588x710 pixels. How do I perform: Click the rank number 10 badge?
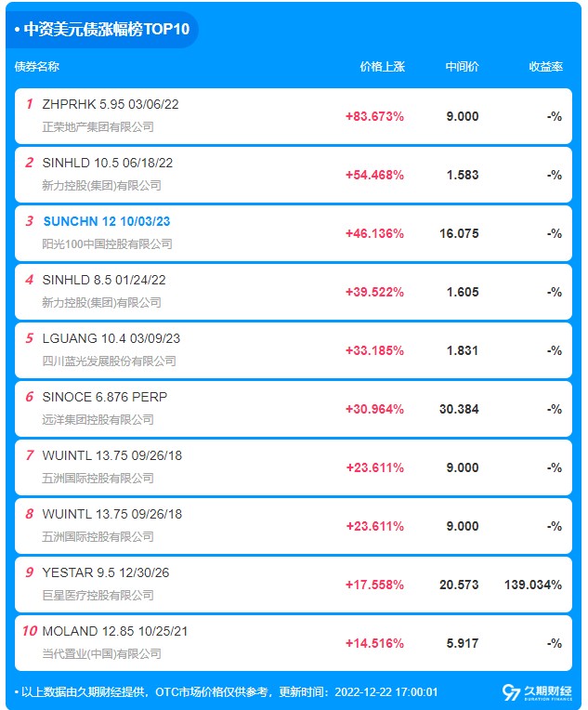30,631
